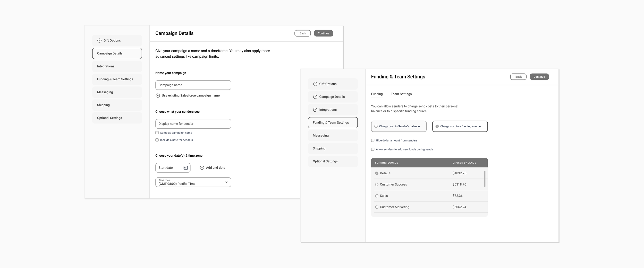
Task: Open the Time zone dropdown
Action: click(193, 182)
